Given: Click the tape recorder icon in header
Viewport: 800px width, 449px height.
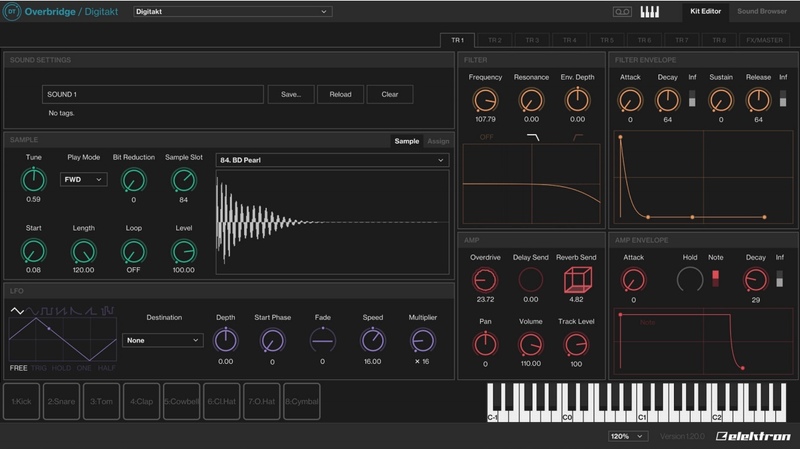Looking at the screenshot, I should coord(621,12).
